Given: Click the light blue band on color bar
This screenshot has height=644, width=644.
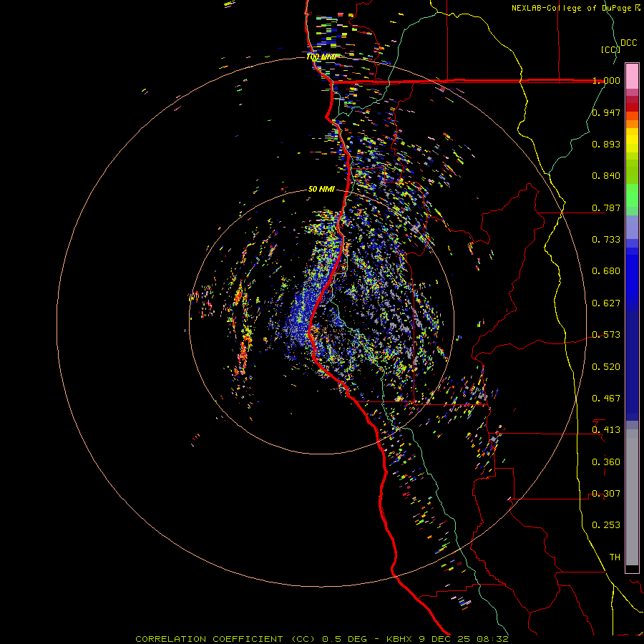Looking at the screenshot, I should tap(632, 228).
